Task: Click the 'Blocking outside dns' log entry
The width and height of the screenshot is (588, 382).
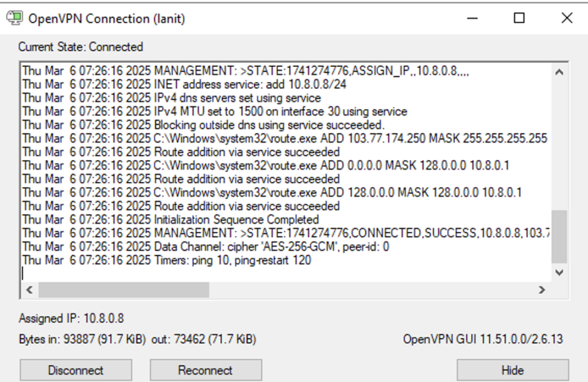Action: click(x=203, y=125)
